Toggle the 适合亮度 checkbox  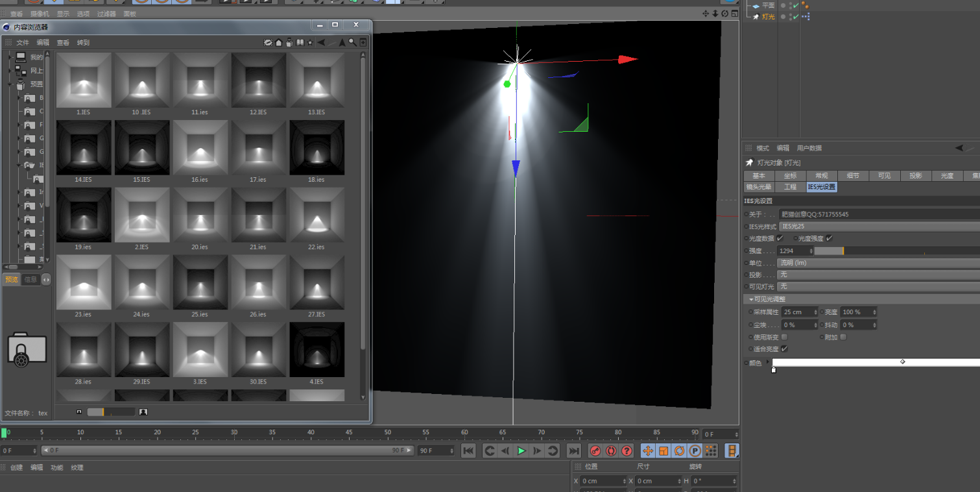tap(784, 349)
